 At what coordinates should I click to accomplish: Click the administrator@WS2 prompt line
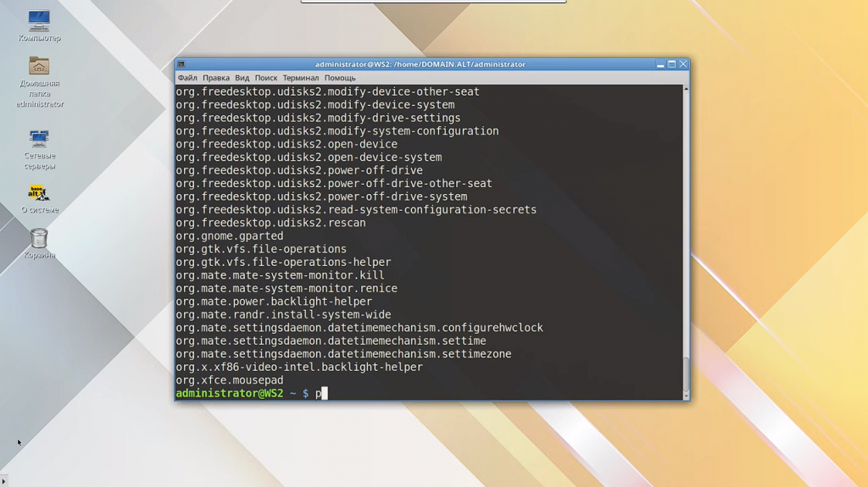(x=252, y=394)
